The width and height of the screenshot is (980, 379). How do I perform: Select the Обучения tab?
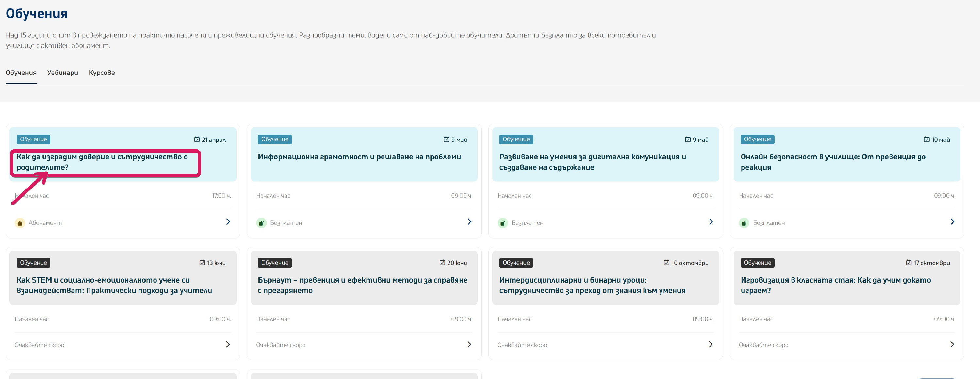(21, 73)
